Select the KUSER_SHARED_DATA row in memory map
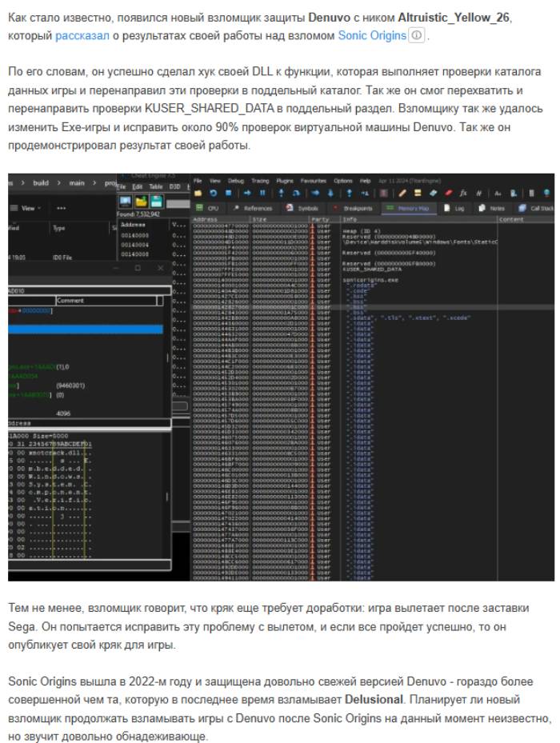 click(373, 270)
